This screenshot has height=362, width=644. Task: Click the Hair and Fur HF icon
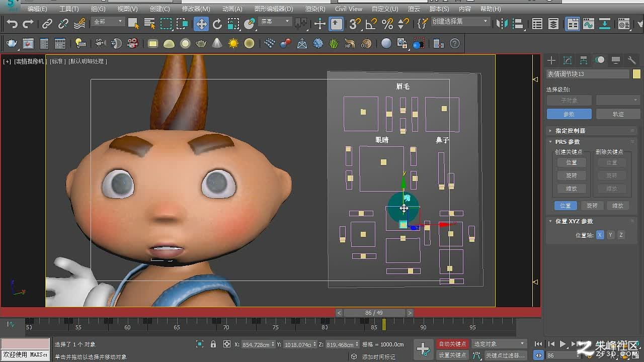pos(350,44)
